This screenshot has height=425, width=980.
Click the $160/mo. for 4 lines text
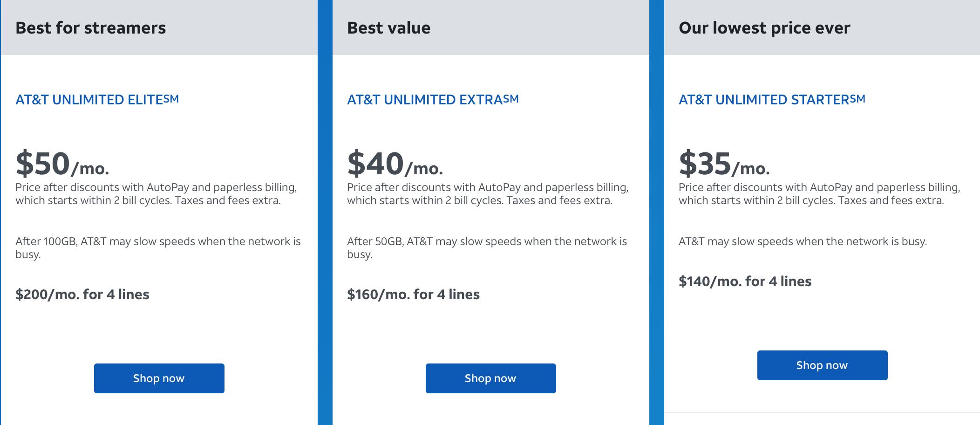(413, 295)
